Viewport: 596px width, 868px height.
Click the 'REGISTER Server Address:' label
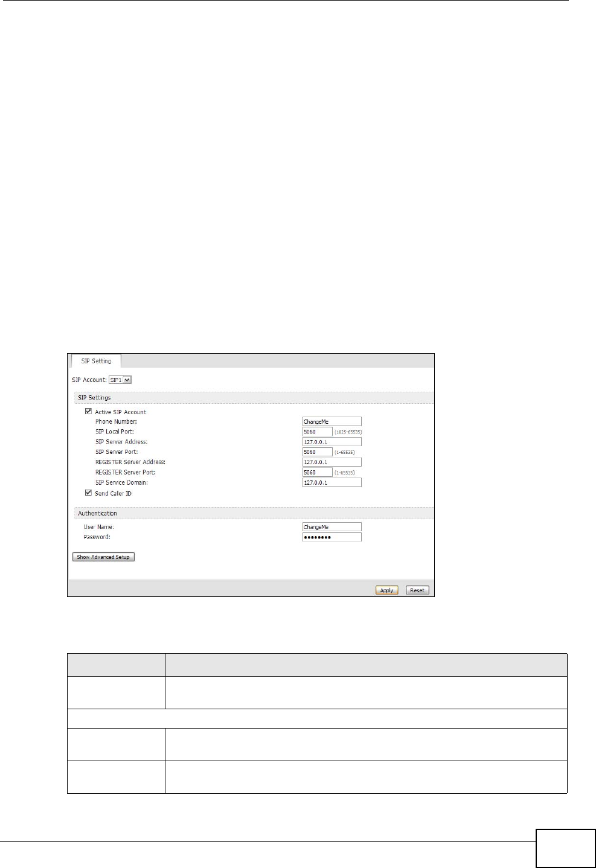pos(130,462)
